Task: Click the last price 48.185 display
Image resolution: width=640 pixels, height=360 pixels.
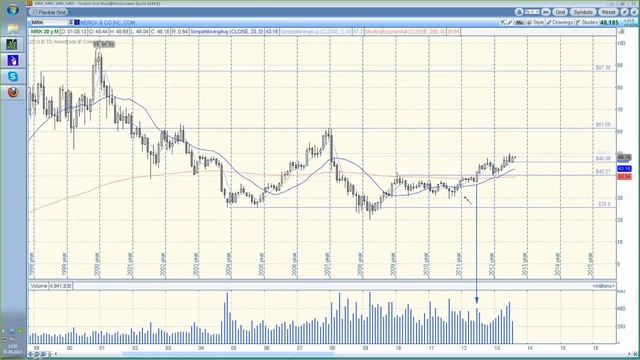Action: [x=609, y=22]
